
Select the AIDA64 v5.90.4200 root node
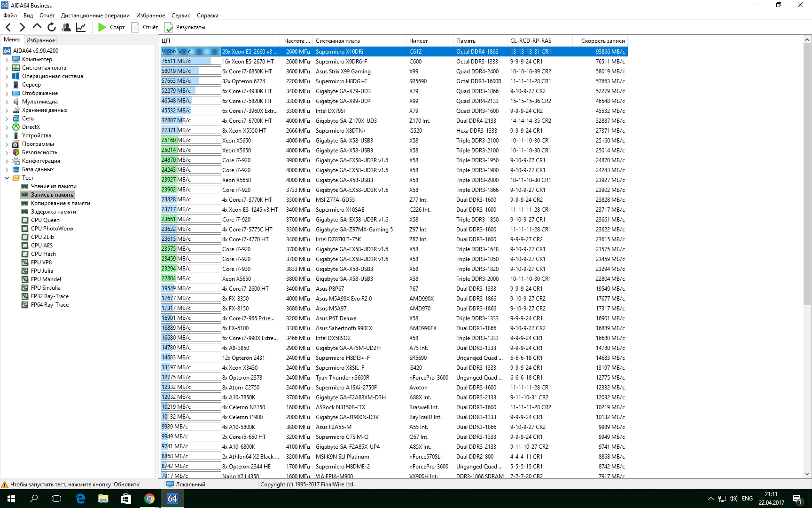click(x=36, y=51)
